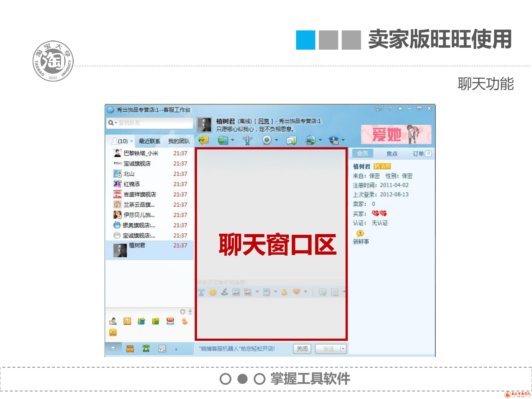This screenshot has height=399, width=532.
Task: Click the 新鲜事 icon in member panel
Action: point(360,234)
